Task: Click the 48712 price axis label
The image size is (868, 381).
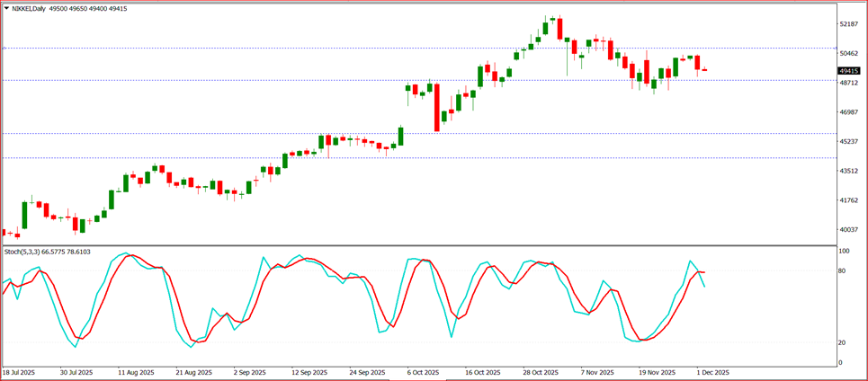Action: 848,84
